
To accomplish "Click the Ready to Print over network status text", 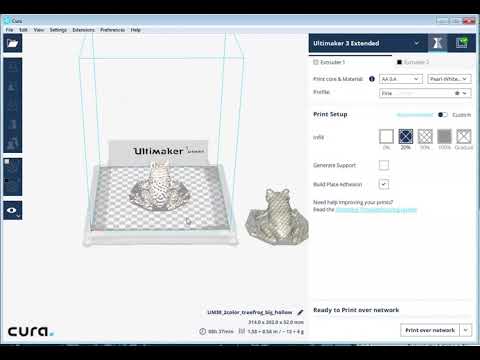I will 356,310.
